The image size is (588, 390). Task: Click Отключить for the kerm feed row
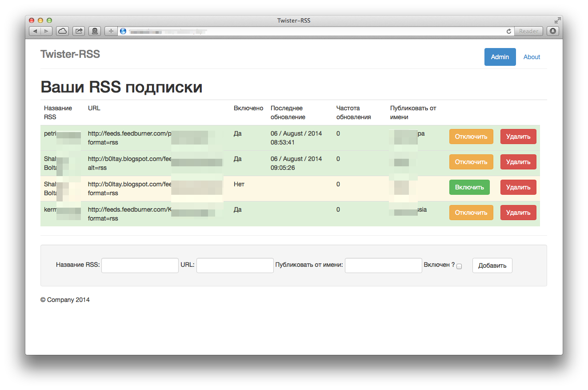click(471, 213)
